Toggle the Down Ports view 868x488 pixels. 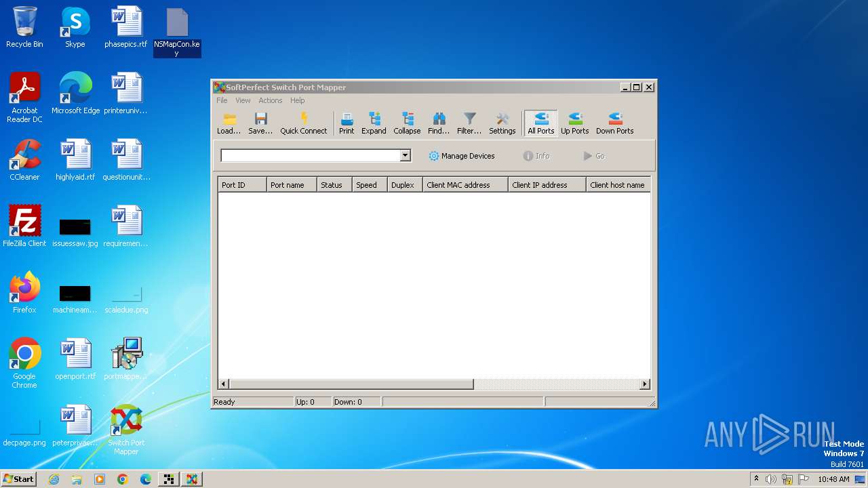click(x=615, y=123)
